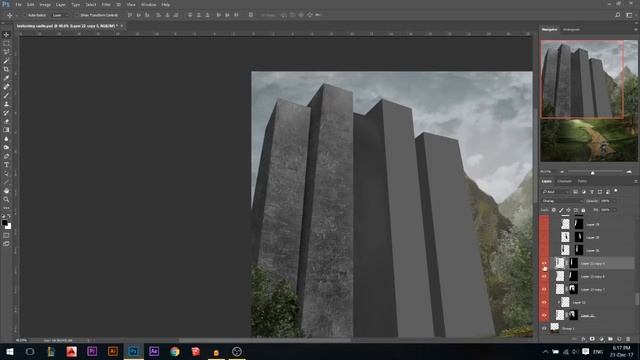This screenshot has width=640, height=360.
Task: Open the Search icon in options bar
Action: 618,15
